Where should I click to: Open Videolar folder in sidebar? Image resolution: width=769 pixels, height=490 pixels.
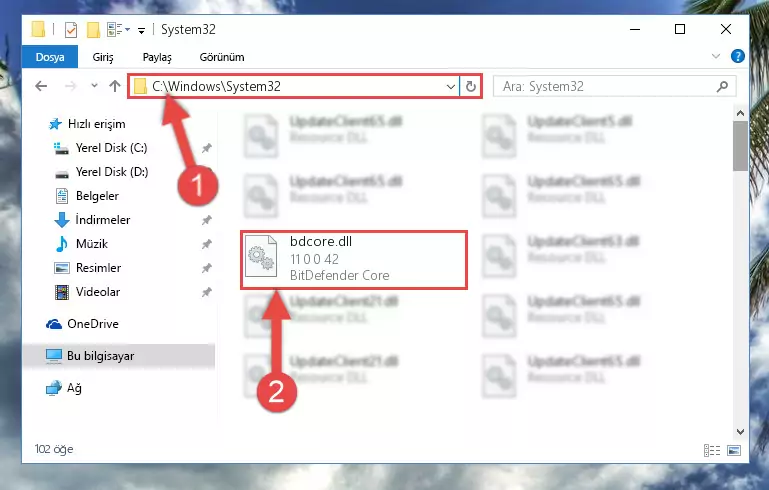point(98,292)
